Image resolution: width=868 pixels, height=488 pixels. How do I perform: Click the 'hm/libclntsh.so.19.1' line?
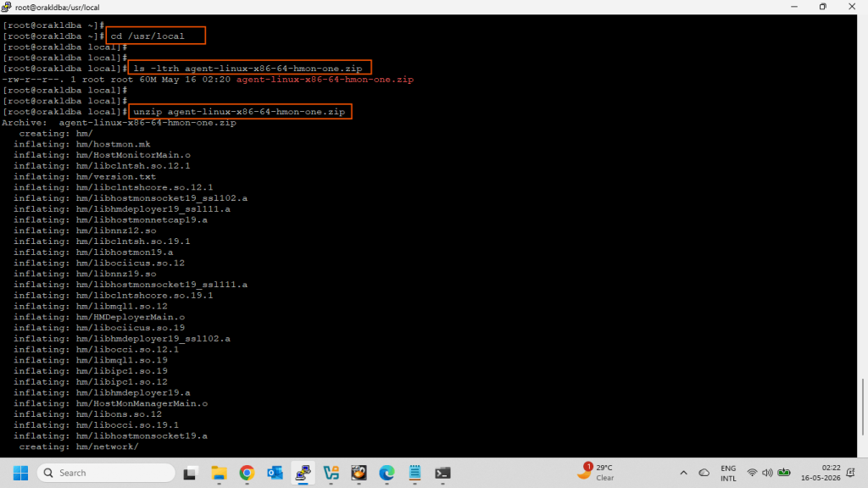point(102,241)
